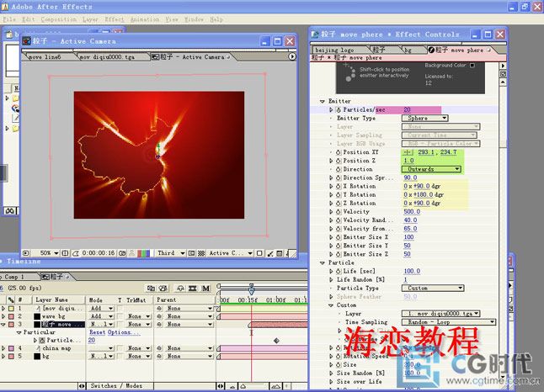This screenshot has height=392, width=544.
Task: Open the Layer menu
Action: pos(90,19)
